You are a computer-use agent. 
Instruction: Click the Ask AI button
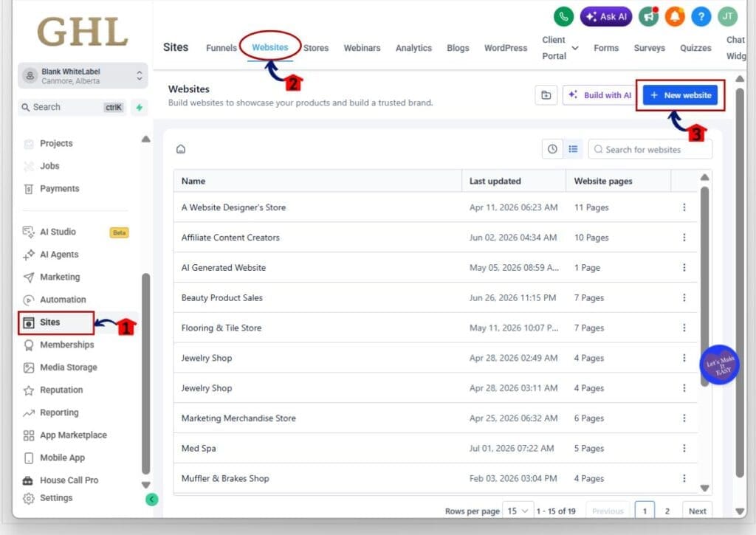[605, 16]
